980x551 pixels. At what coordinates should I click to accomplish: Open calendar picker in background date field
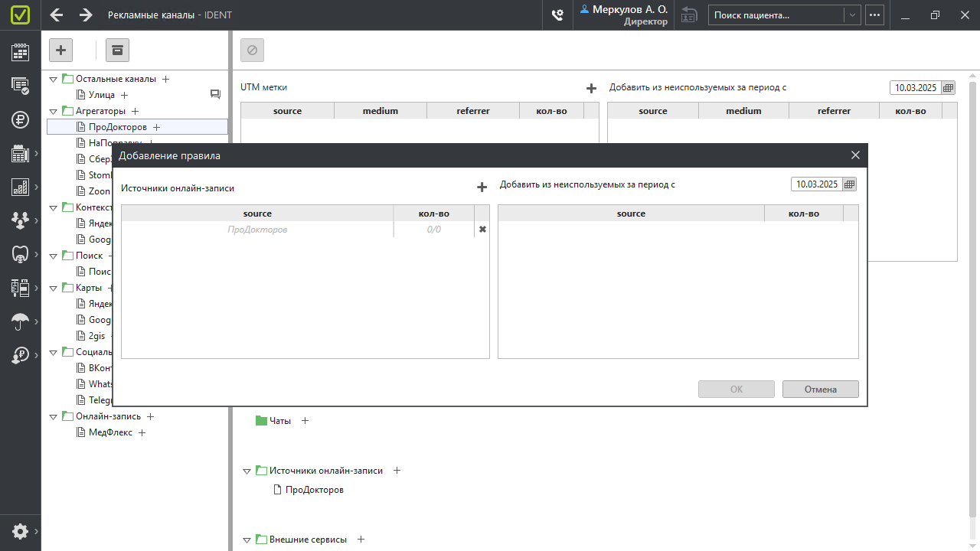tap(949, 88)
